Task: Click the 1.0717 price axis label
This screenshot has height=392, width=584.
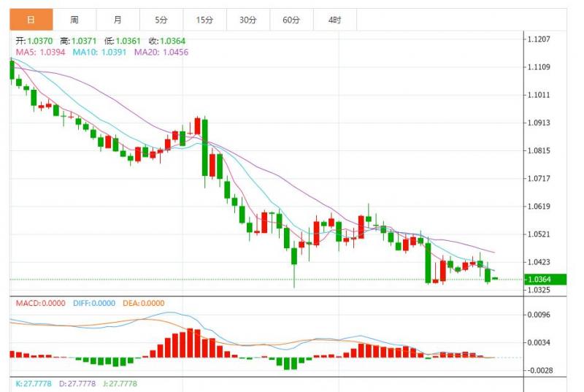Action: click(x=539, y=178)
